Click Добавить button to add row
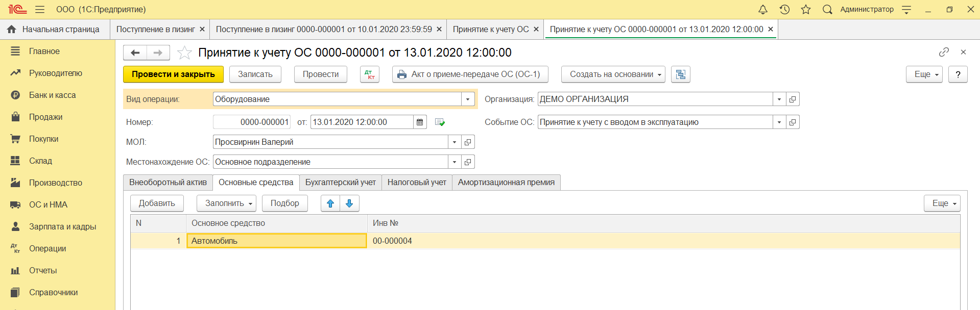 (157, 203)
